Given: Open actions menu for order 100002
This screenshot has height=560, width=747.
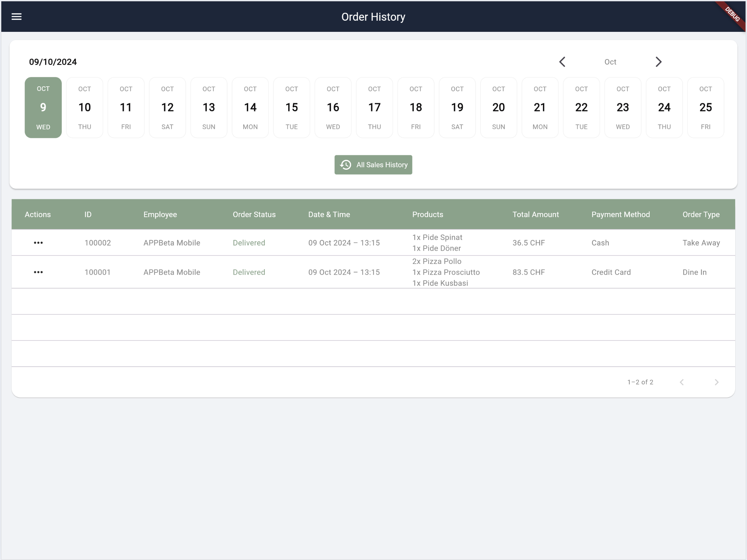Looking at the screenshot, I should [x=38, y=243].
